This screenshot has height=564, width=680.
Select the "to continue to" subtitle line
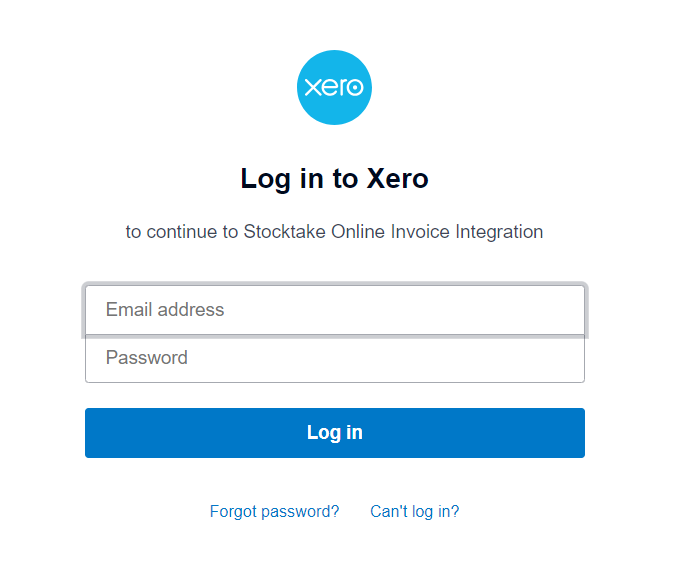(334, 232)
